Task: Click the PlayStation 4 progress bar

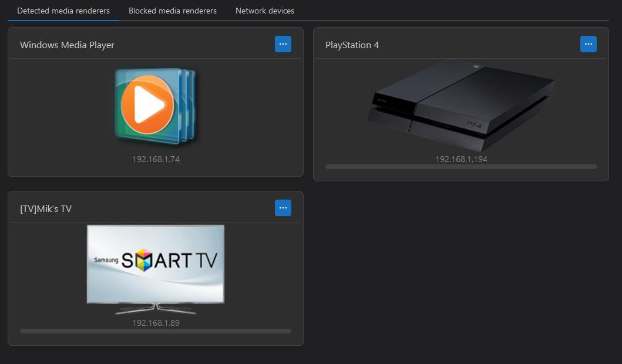Action: [461, 167]
